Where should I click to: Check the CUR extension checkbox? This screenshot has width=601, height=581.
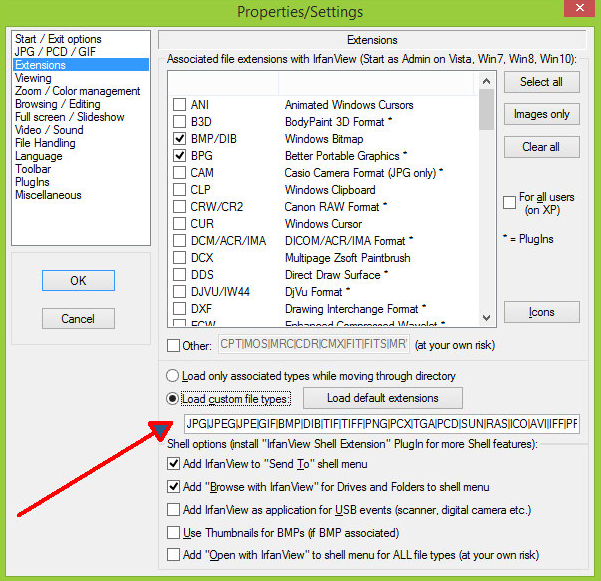tap(179, 223)
